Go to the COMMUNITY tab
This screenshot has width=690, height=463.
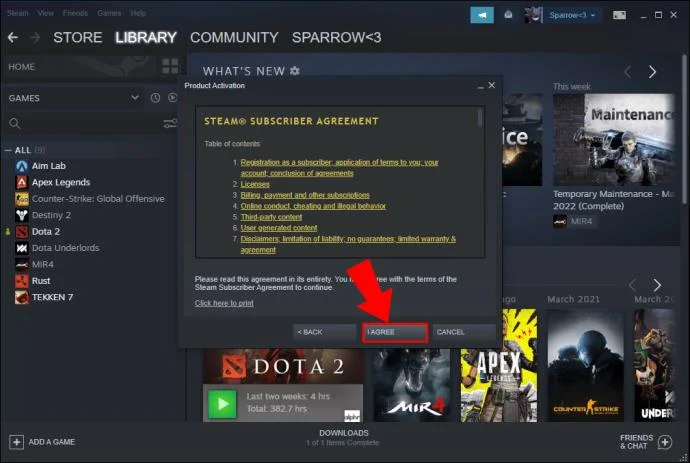point(234,37)
